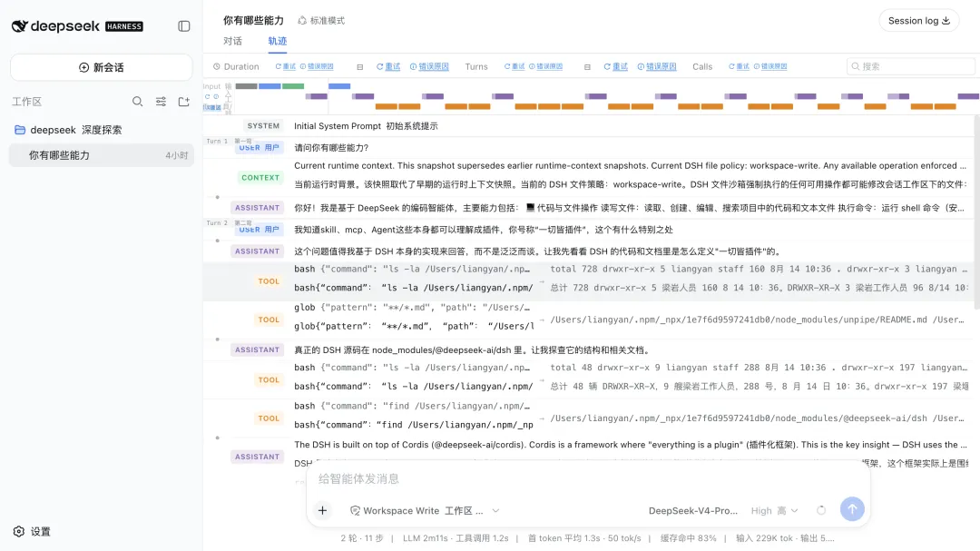Open workspace search magnifier icon
This screenshot has width=980, height=551.
click(138, 102)
